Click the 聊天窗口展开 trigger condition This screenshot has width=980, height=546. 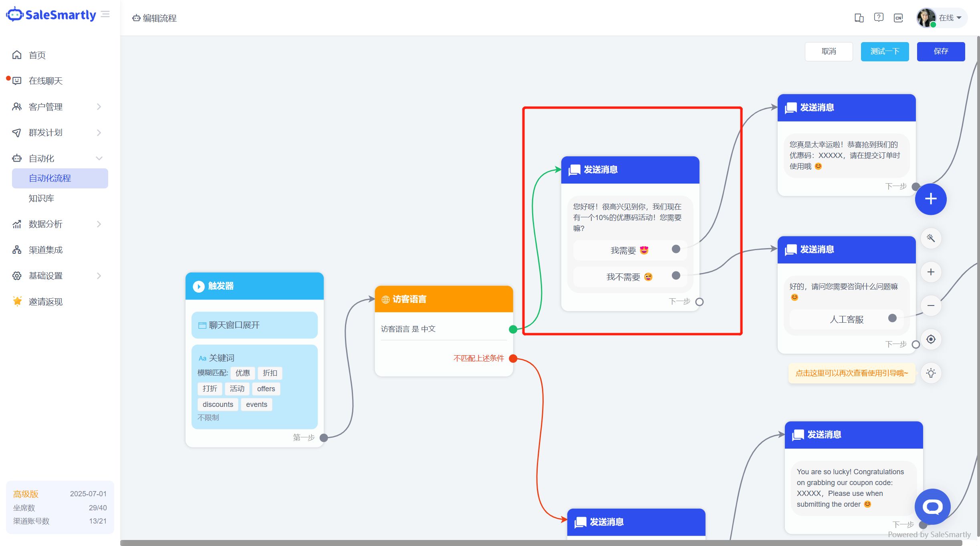click(x=254, y=325)
